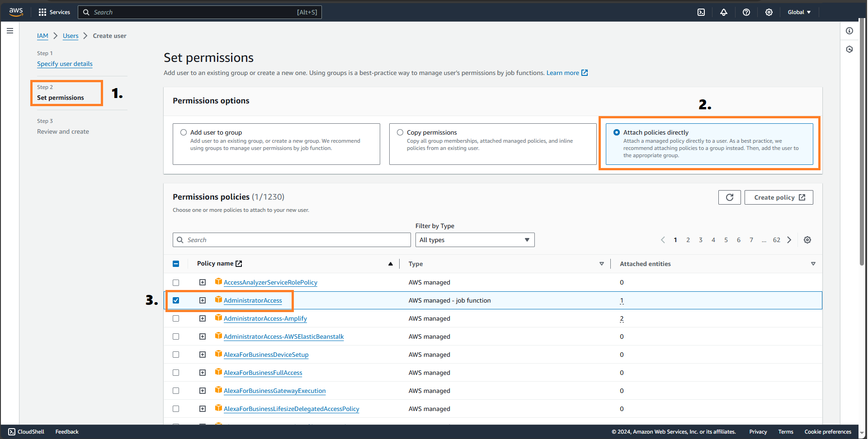868x439 pixels.
Task: Open the Learn more link
Action: 563,73
